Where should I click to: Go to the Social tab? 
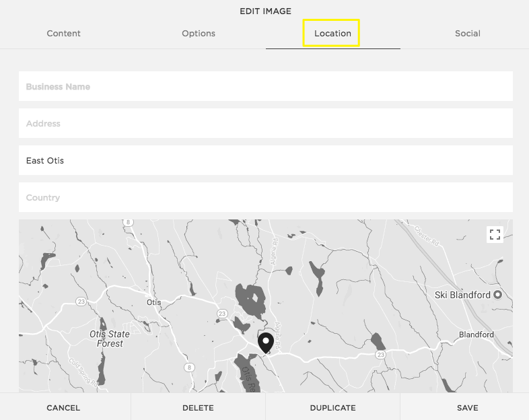(467, 33)
